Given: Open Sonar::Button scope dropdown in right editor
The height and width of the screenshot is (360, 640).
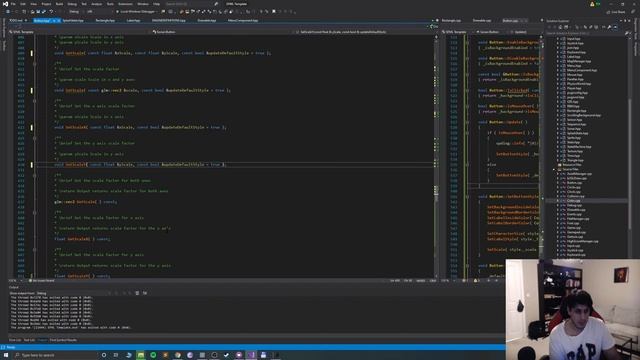Looking at the screenshot, I should tap(490, 31).
